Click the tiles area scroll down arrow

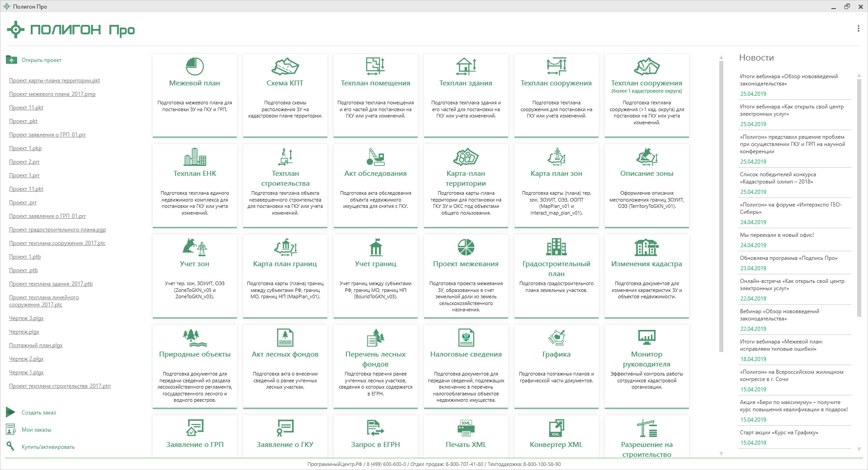[721, 453]
